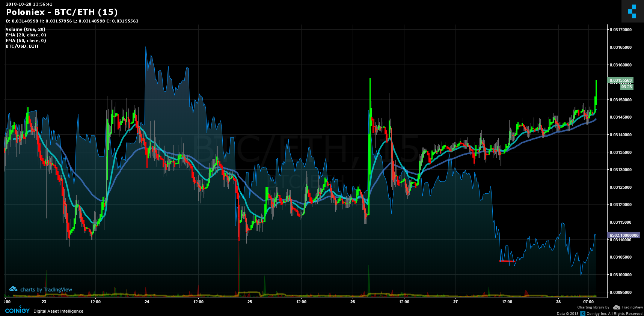Click the price axis label 0.03165000
Image resolution: width=644 pixels, height=316 pixels.
tap(621, 47)
